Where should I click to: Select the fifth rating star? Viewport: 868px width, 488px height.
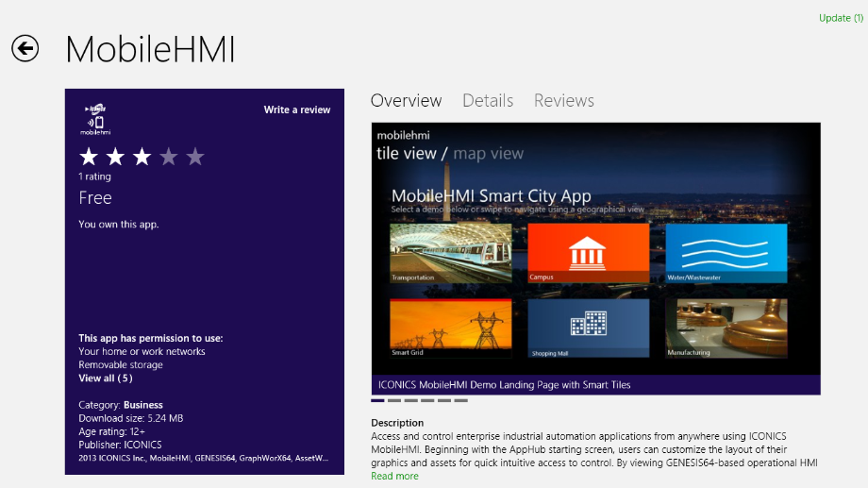195,157
